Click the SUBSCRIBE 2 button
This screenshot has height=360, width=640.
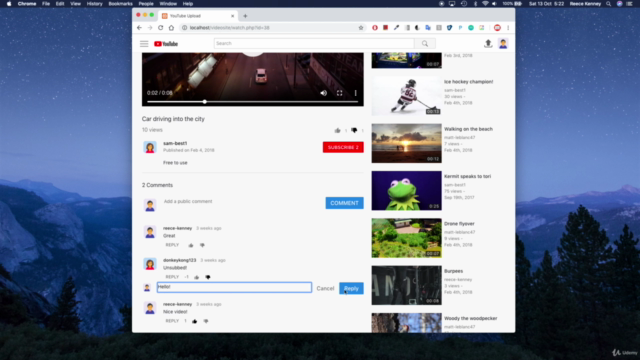coord(343,147)
